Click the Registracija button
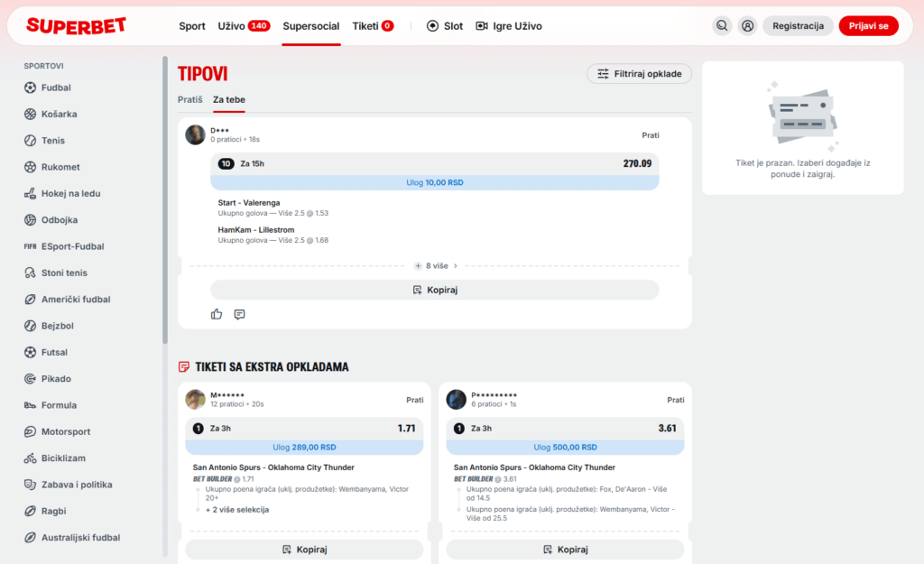Screen dimensions: 924x564 pos(798,26)
